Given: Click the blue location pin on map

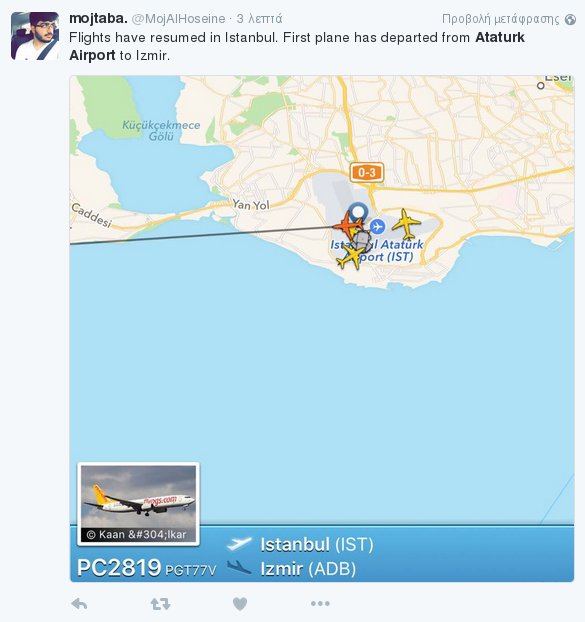Looking at the screenshot, I should coord(358,211).
